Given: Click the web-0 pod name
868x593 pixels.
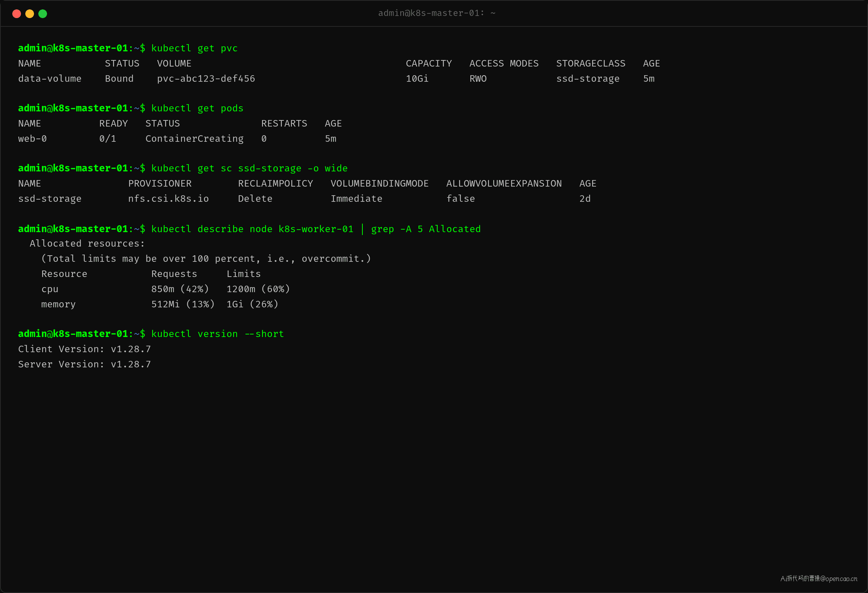Looking at the screenshot, I should click(x=33, y=139).
